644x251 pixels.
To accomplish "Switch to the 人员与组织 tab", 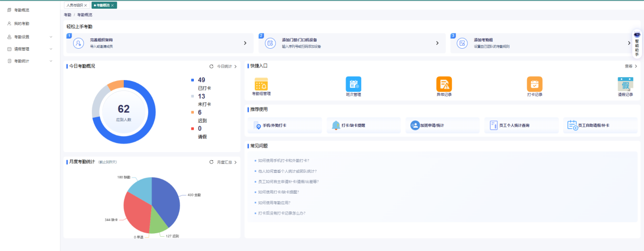I will (75, 5).
